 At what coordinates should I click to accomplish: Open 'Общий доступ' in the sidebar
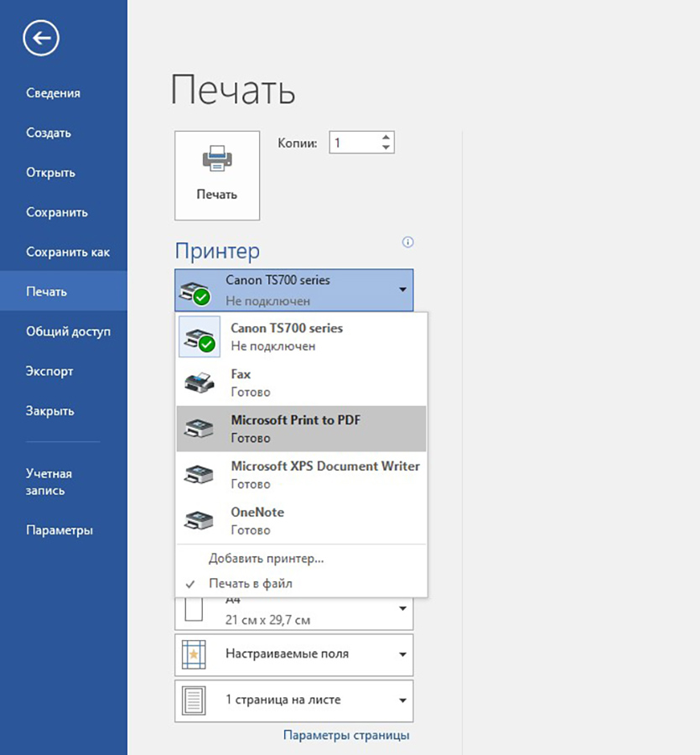(68, 331)
